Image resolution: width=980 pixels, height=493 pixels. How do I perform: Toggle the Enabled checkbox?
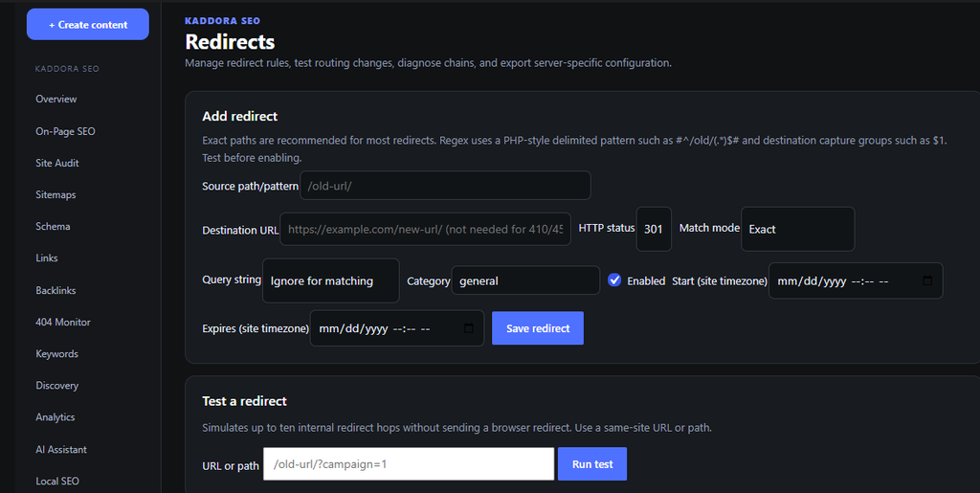tap(614, 280)
